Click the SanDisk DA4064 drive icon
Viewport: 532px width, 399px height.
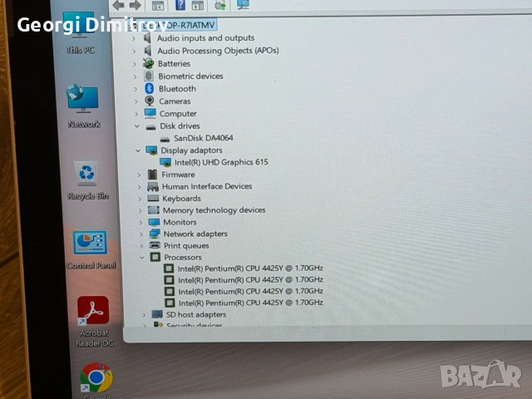coord(165,139)
